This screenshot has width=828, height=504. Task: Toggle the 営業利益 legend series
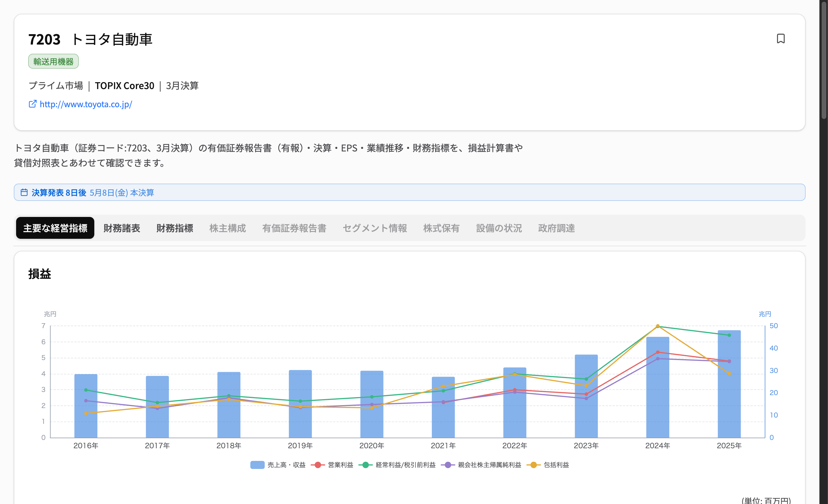[x=332, y=465]
